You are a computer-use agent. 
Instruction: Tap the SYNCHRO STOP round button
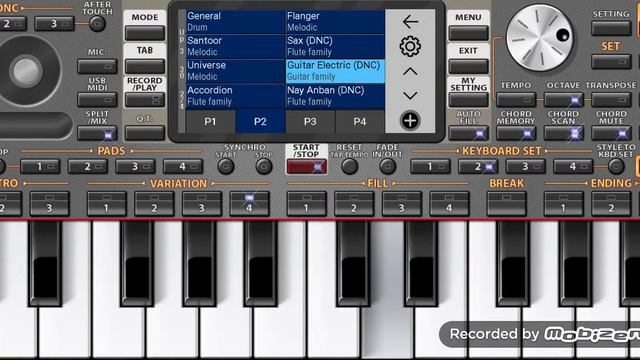click(x=264, y=167)
